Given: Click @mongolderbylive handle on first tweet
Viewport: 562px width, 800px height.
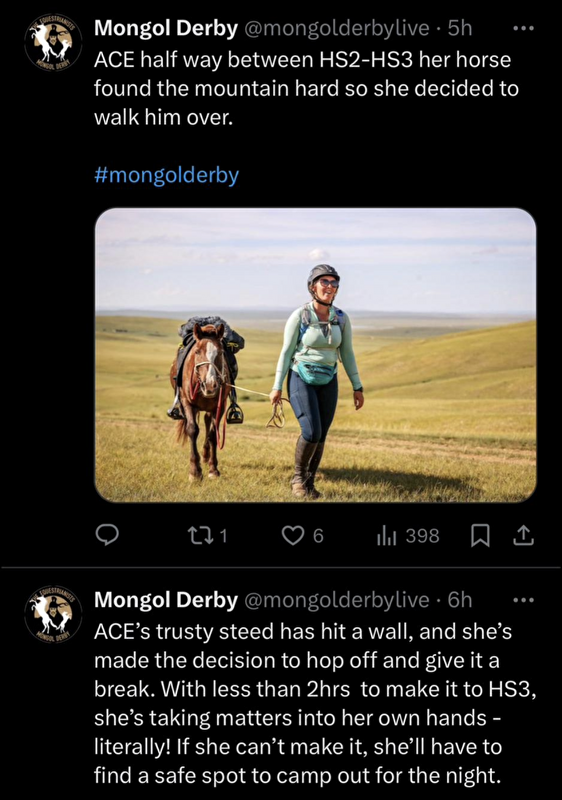Looking at the screenshot, I should (x=337, y=29).
